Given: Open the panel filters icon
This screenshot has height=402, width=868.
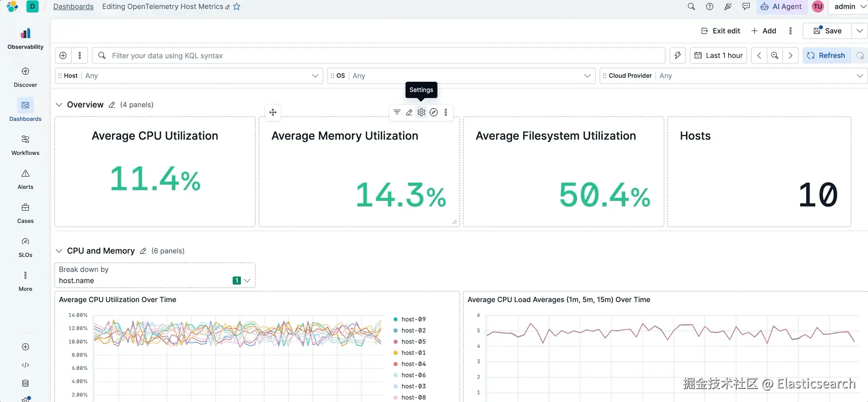Looking at the screenshot, I should coord(397,112).
